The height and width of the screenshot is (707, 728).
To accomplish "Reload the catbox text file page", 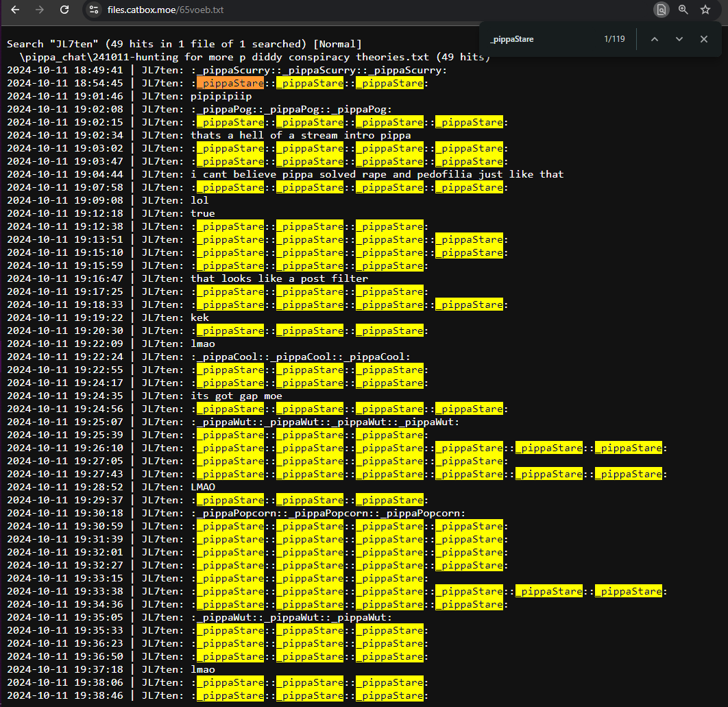I will pyautogui.click(x=64, y=10).
